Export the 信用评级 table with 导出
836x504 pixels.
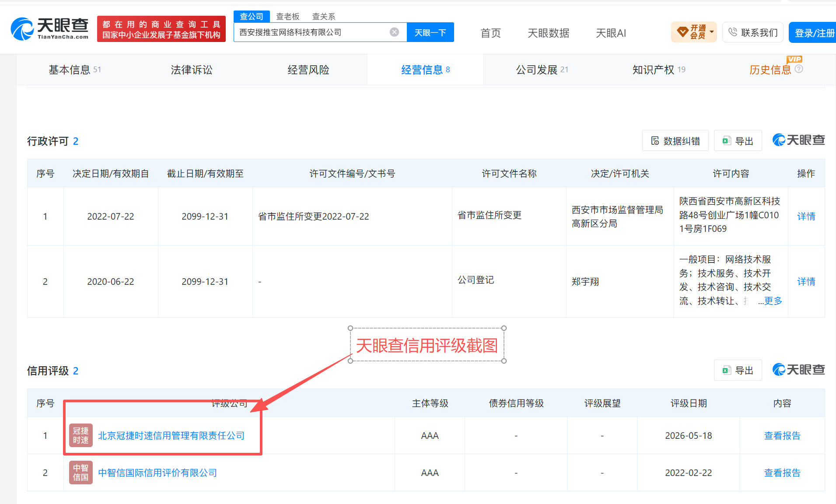point(738,371)
